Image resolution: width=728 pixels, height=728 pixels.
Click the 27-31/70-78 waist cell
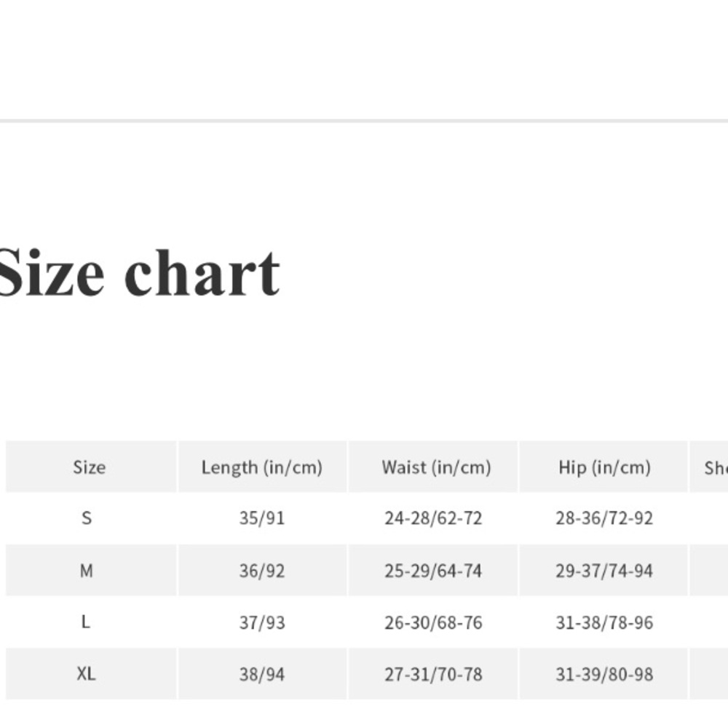433,674
